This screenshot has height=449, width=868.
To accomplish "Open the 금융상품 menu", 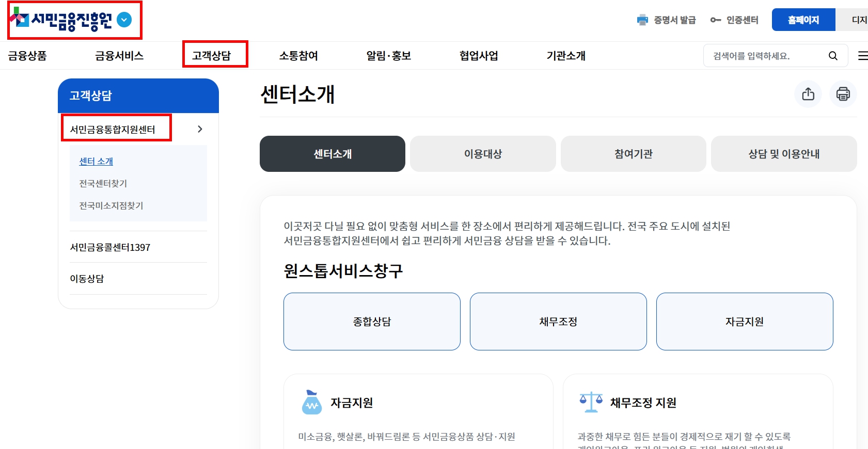I will pyautogui.click(x=27, y=56).
